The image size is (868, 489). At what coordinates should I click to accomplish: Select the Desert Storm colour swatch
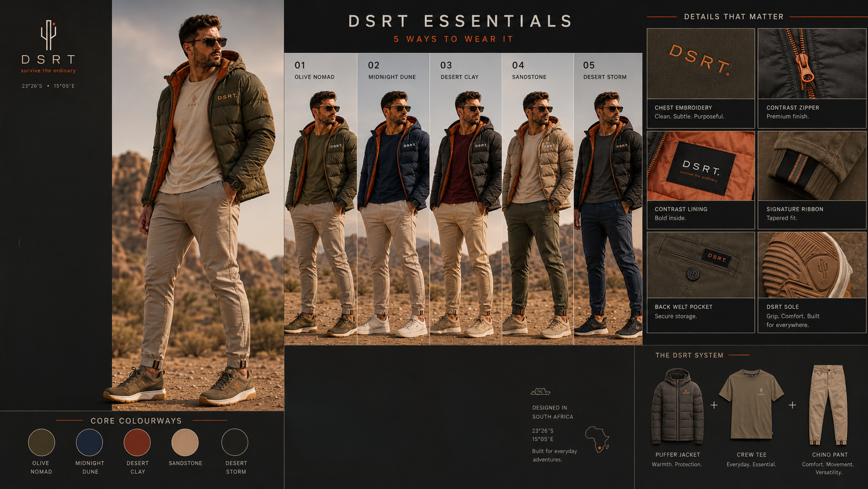coord(235,442)
